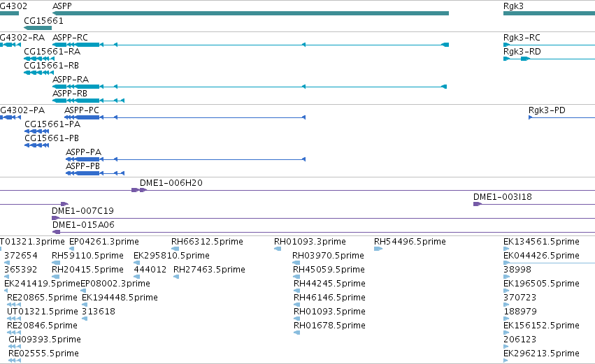Open EST RH03970.5prime
Image resolution: width=595 pixels, height=364 pixels.
[328, 256]
